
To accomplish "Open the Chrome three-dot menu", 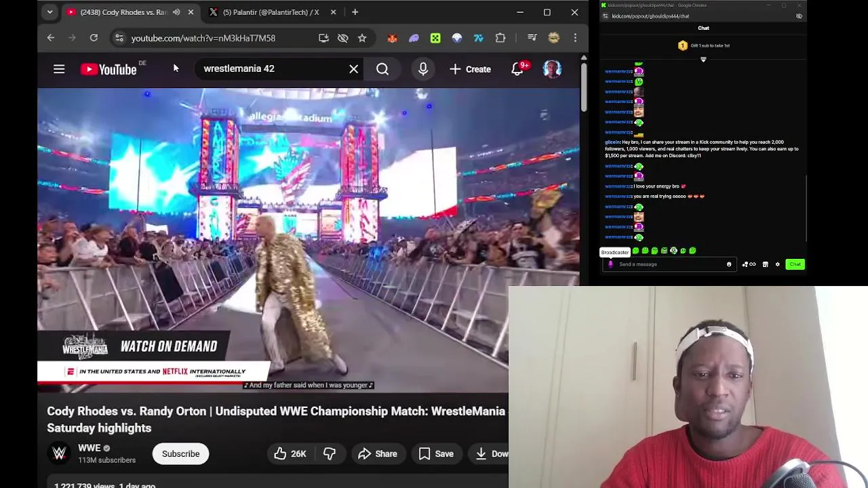I will pos(575,38).
